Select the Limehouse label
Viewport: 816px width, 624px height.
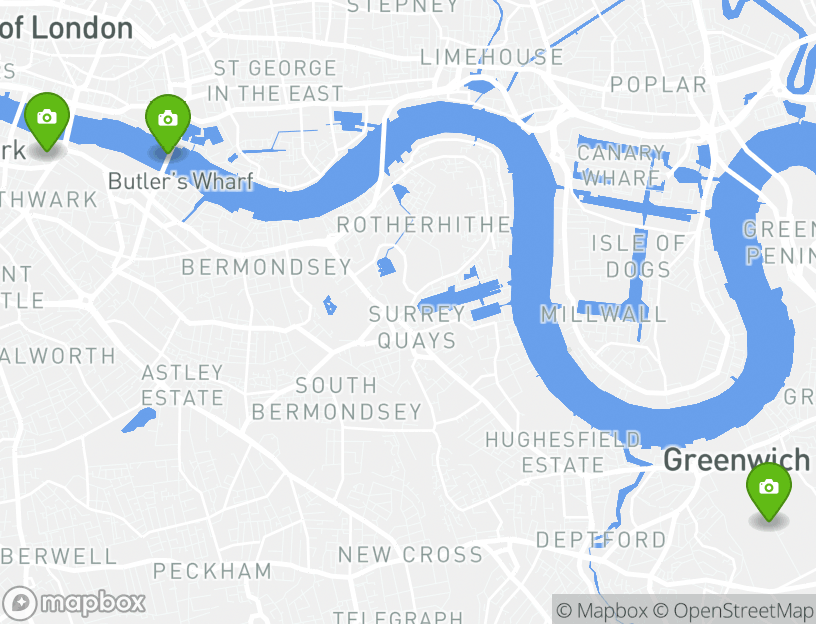[x=492, y=57]
